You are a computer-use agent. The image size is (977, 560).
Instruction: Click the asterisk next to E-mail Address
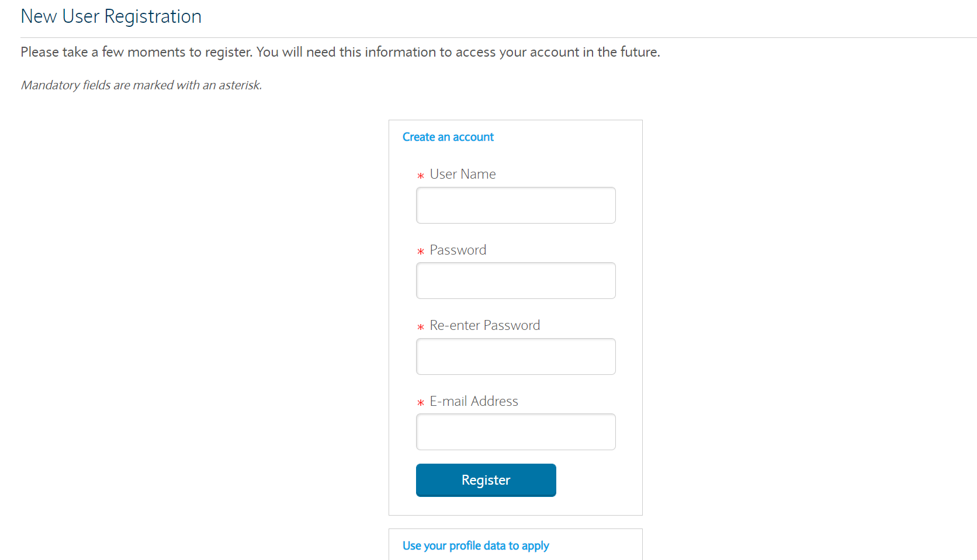coord(421,403)
